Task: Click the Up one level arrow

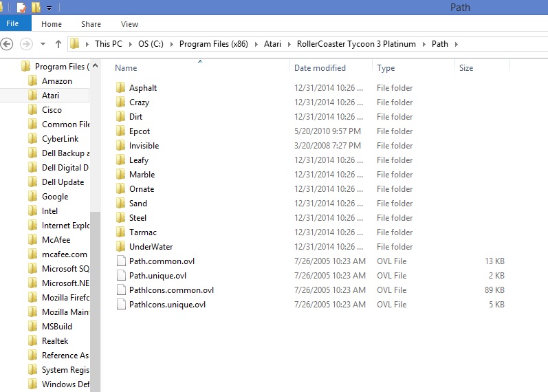Action: click(x=58, y=43)
